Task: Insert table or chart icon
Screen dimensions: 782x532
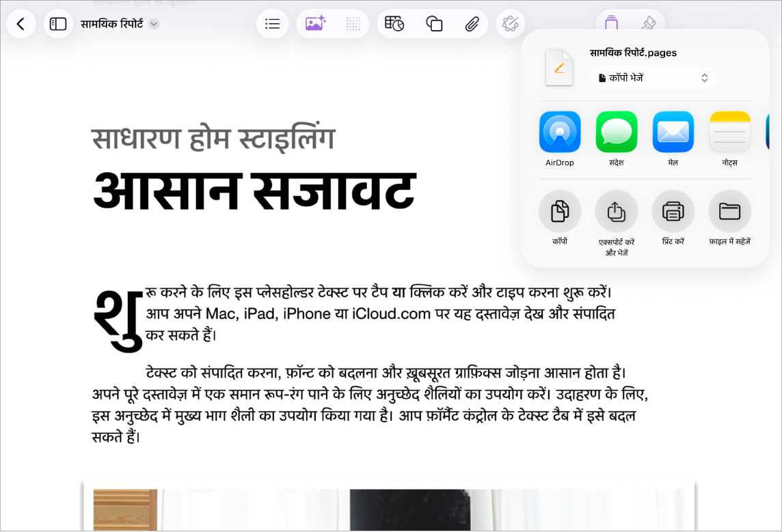Action: pos(394,23)
